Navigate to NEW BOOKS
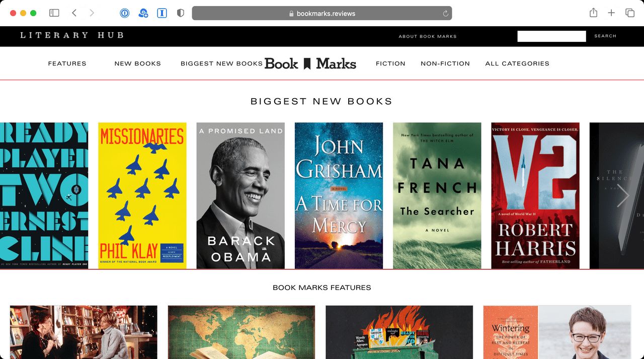This screenshot has height=359, width=644. pos(138,63)
